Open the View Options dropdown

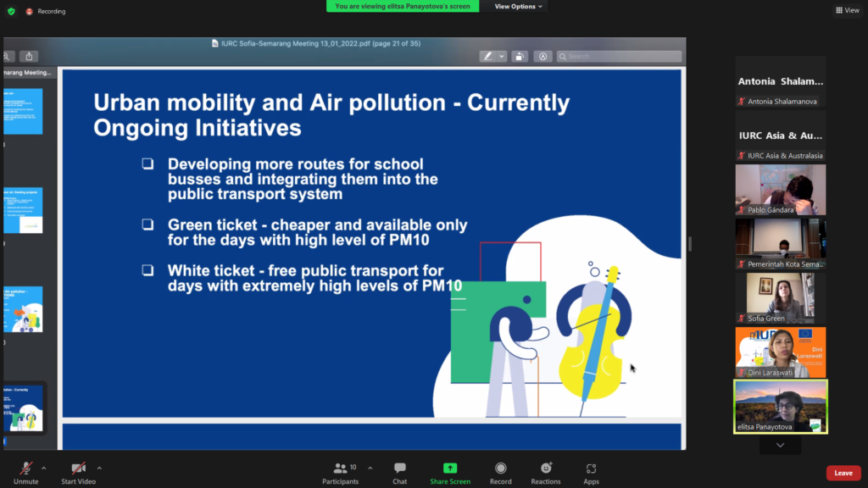(x=518, y=6)
